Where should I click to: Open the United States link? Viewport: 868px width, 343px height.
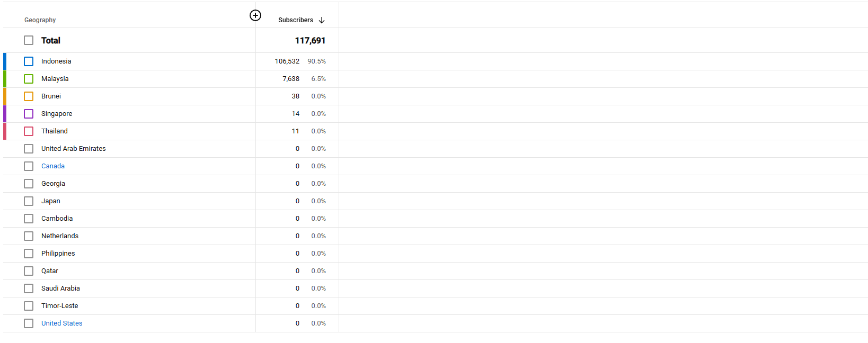click(62, 323)
